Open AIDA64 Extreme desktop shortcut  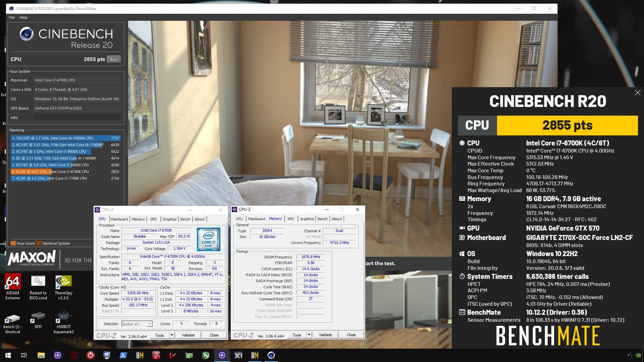[x=13, y=287]
